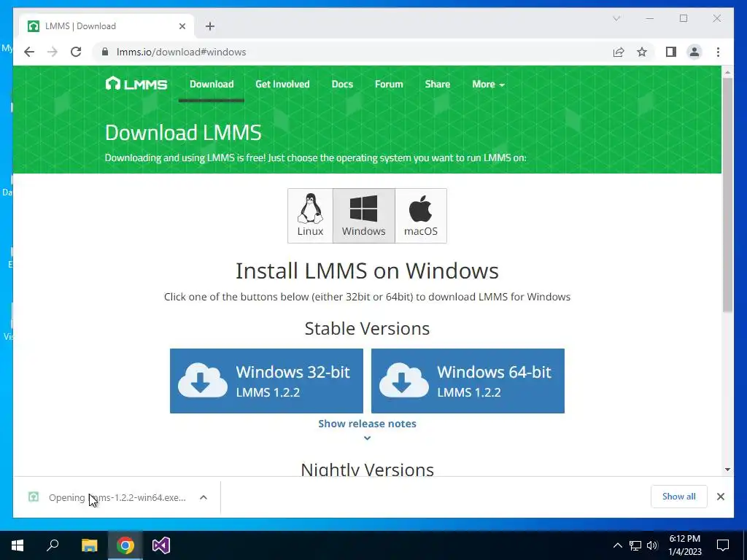Open Visual Studio from the taskbar
The height and width of the screenshot is (560, 747).
click(161, 545)
